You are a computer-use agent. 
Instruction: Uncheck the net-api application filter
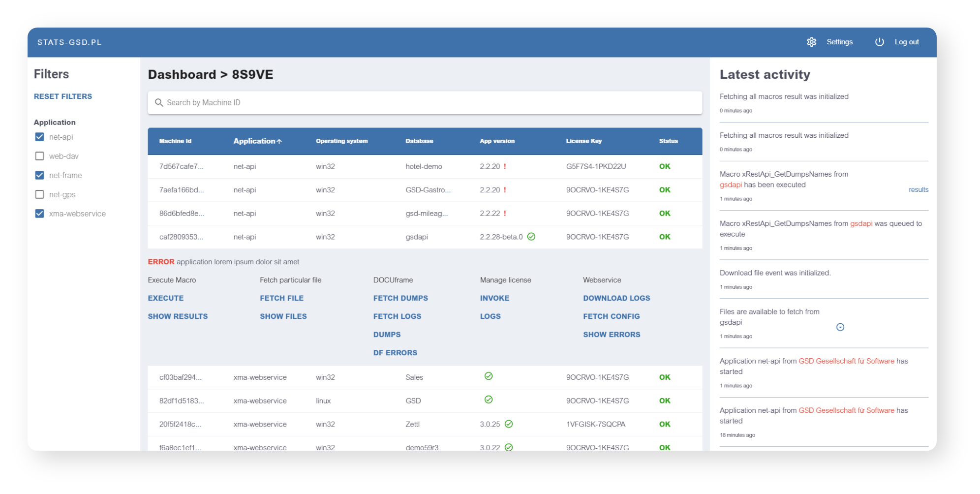click(x=40, y=137)
